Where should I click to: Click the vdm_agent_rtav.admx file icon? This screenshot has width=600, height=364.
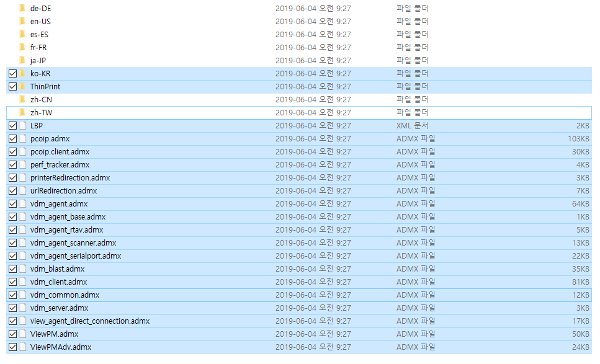(23, 229)
